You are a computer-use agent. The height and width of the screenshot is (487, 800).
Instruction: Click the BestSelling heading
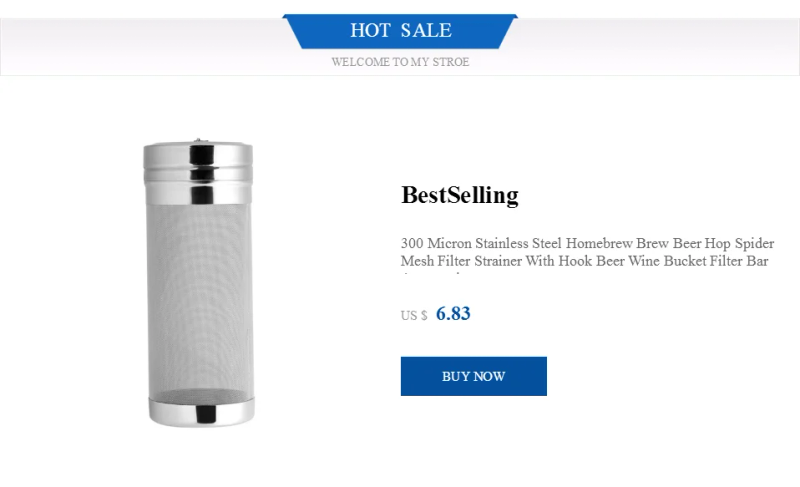[x=460, y=195]
